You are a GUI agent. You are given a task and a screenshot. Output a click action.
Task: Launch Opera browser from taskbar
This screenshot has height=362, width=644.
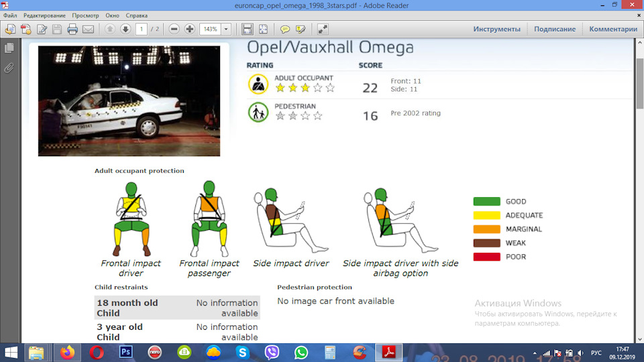[x=97, y=353]
